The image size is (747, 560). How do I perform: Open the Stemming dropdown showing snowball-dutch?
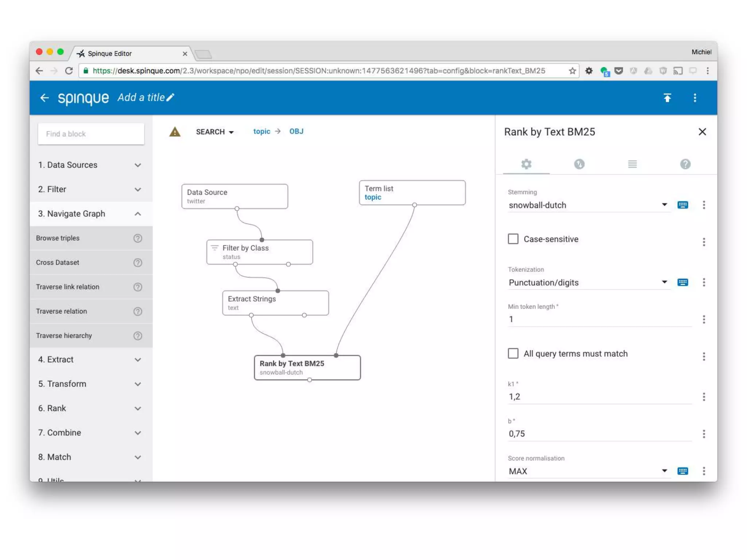tap(589, 205)
